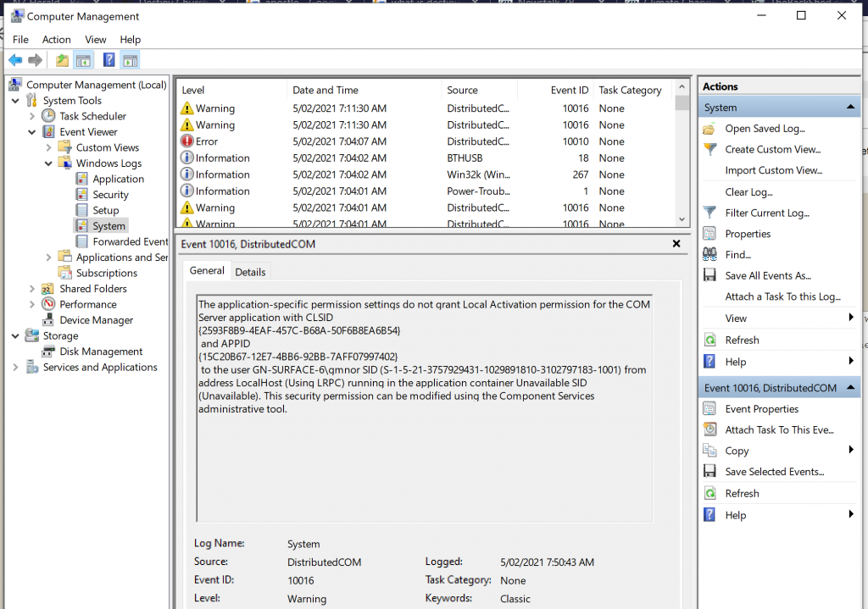Expand the Services and Applications node
This screenshot has height=609, width=868.
[15, 368]
